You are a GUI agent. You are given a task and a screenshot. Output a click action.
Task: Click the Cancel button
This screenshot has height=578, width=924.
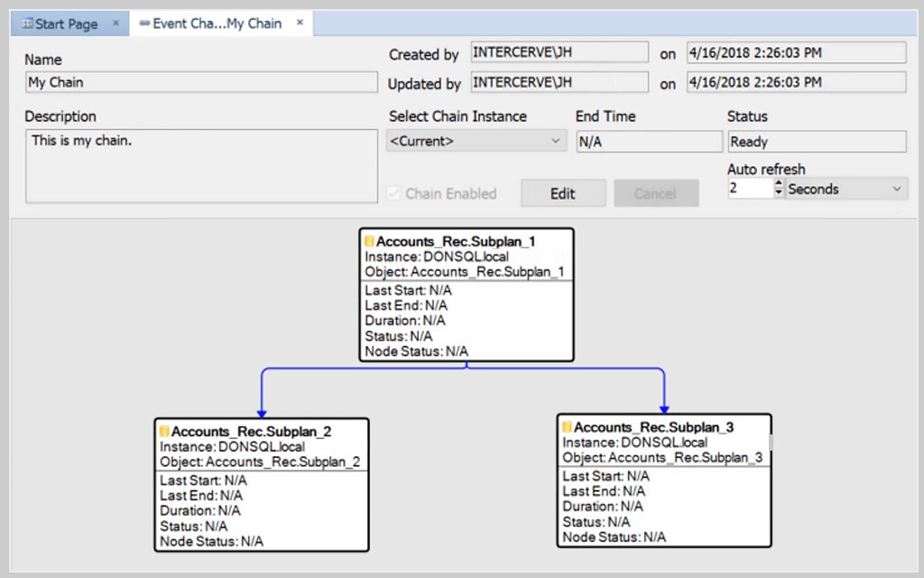tap(656, 193)
